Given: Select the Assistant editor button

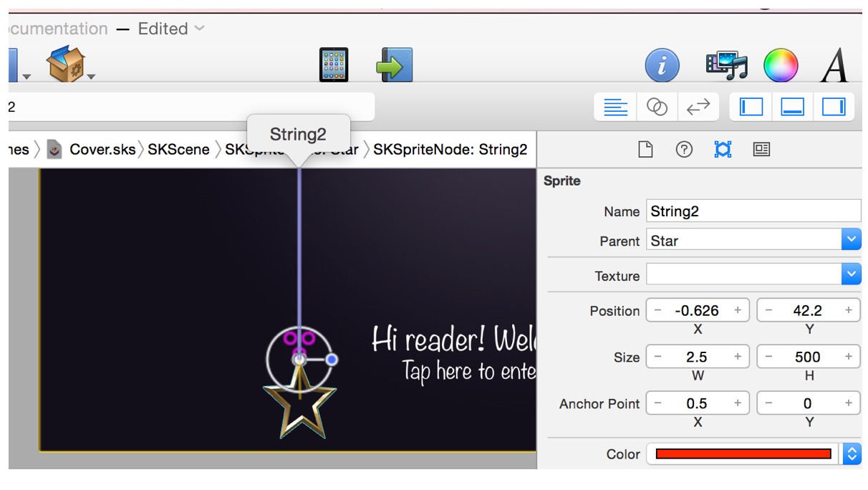Looking at the screenshot, I should pyautogui.click(x=657, y=107).
